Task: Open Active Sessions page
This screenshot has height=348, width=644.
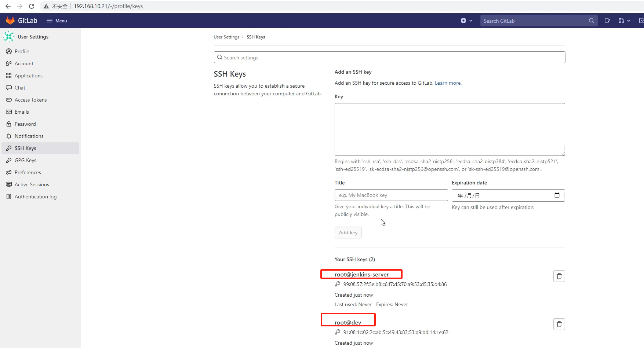Action: pyautogui.click(x=40, y=184)
